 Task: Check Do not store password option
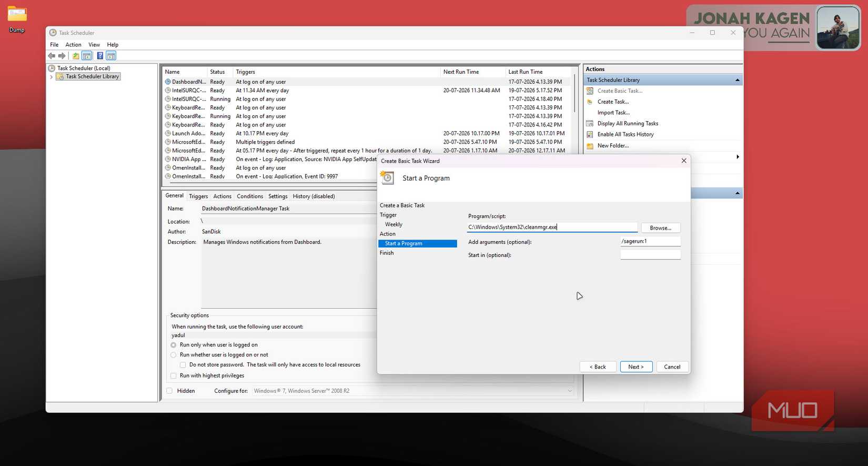click(x=183, y=365)
